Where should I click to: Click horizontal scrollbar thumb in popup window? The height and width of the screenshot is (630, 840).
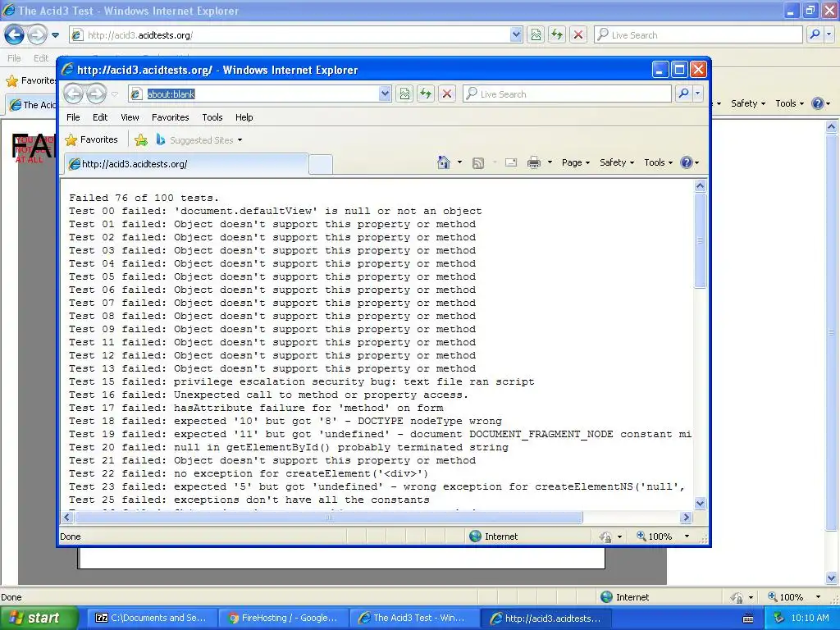tap(328, 517)
